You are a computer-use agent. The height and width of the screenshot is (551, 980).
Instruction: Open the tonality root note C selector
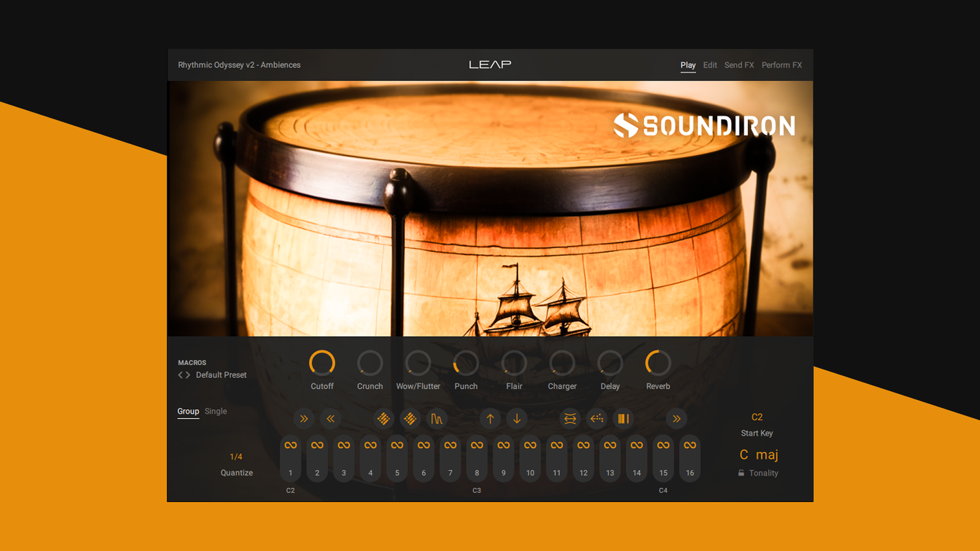point(744,454)
